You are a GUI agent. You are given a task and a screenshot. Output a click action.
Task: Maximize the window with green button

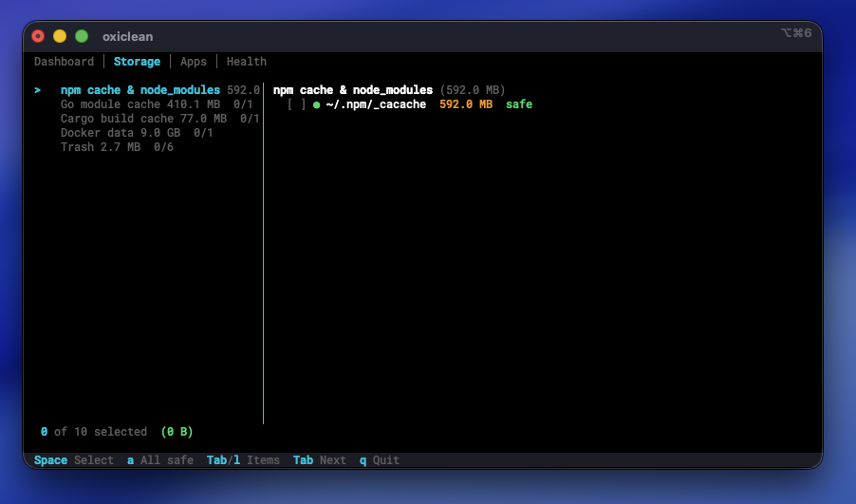point(82,36)
